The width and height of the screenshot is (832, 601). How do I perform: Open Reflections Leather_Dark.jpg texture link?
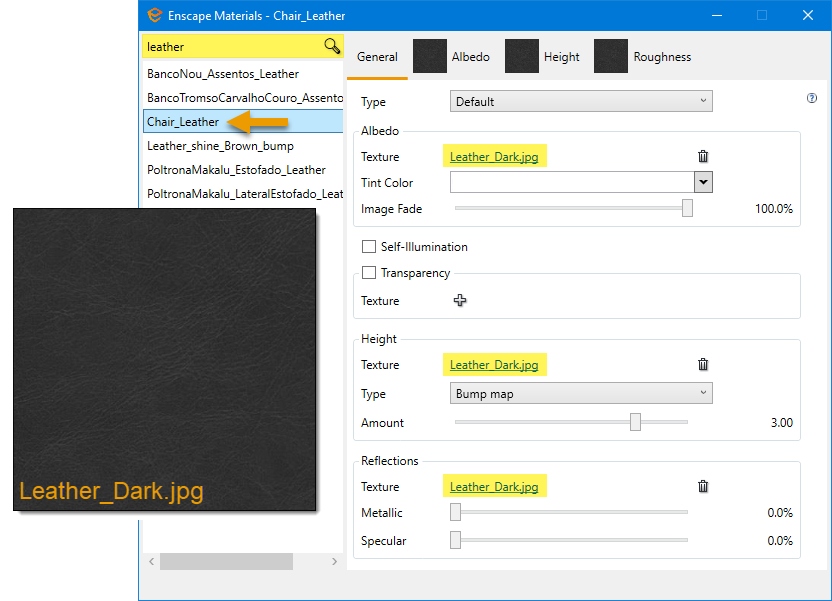click(x=494, y=487)
